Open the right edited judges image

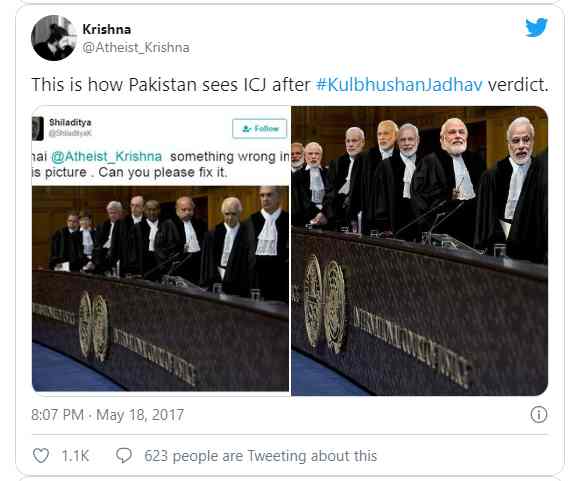(x=419, y=251)
